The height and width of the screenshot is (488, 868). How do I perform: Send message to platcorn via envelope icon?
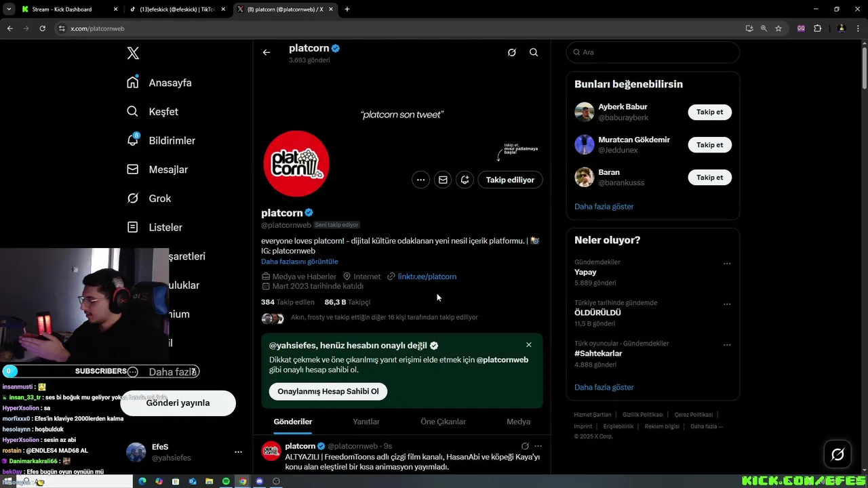click(443, 180)
